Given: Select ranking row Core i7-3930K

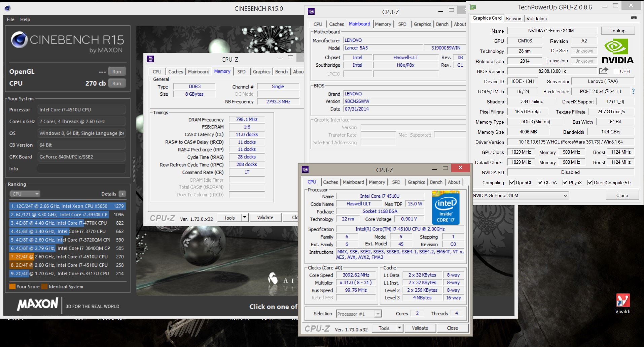Looking at the screenshot, I should click(x=67, y=214).
